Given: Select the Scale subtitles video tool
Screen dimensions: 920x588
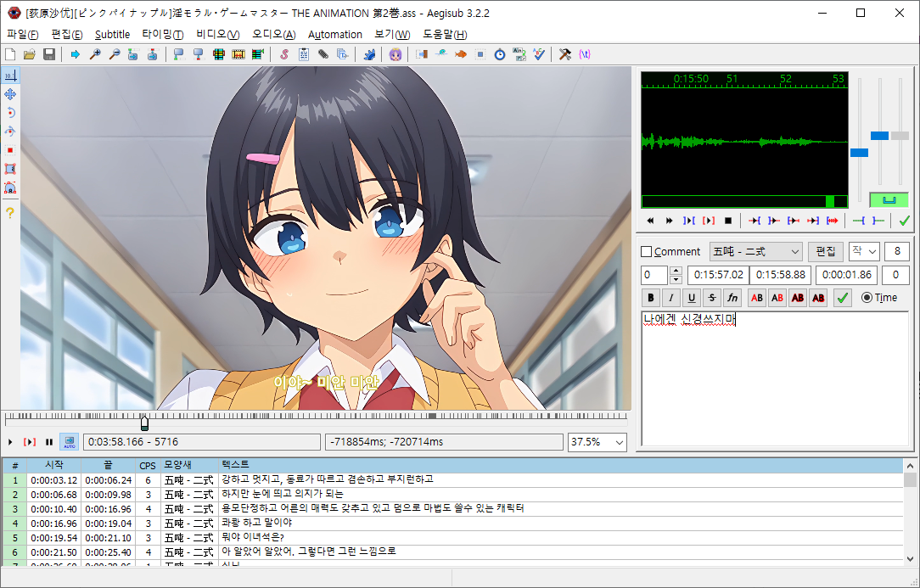Looking at the screenshot, I should 10,150.
